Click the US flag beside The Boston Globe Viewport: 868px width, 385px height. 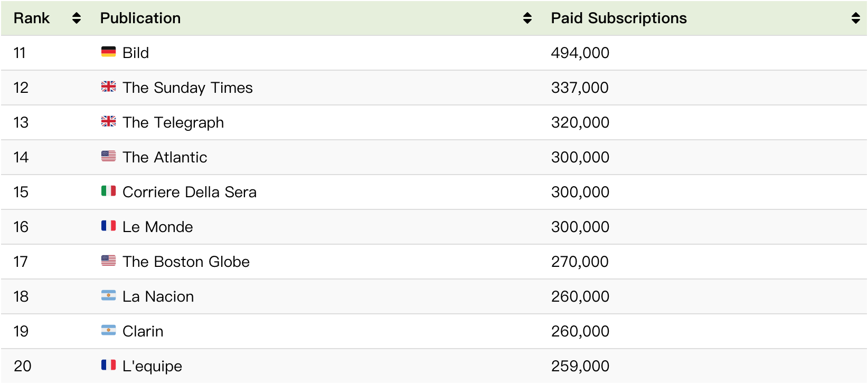click(108, 261)
